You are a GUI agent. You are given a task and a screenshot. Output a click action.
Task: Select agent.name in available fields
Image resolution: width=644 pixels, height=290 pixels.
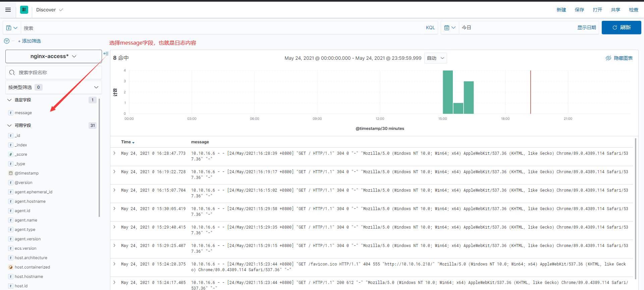(x=26, y=220)
